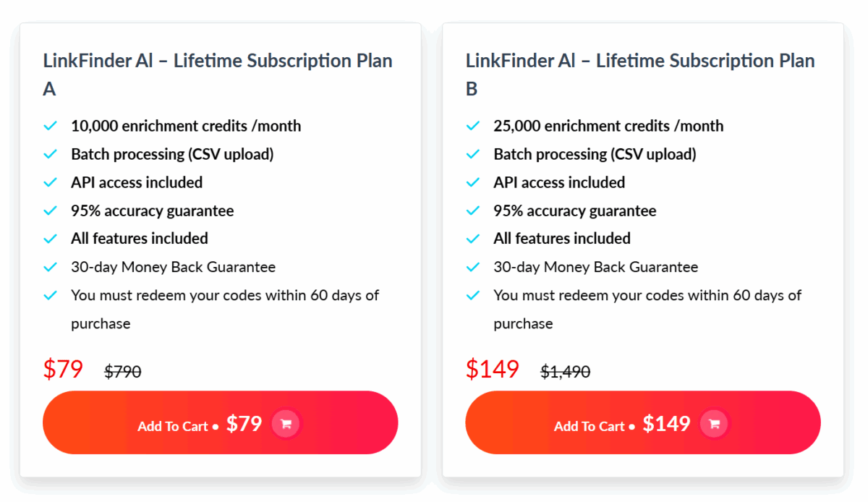Screen dimensions: 868x502
Task: Click Plan A's Batch processing checkmark icon
Action: pos(50,154)
